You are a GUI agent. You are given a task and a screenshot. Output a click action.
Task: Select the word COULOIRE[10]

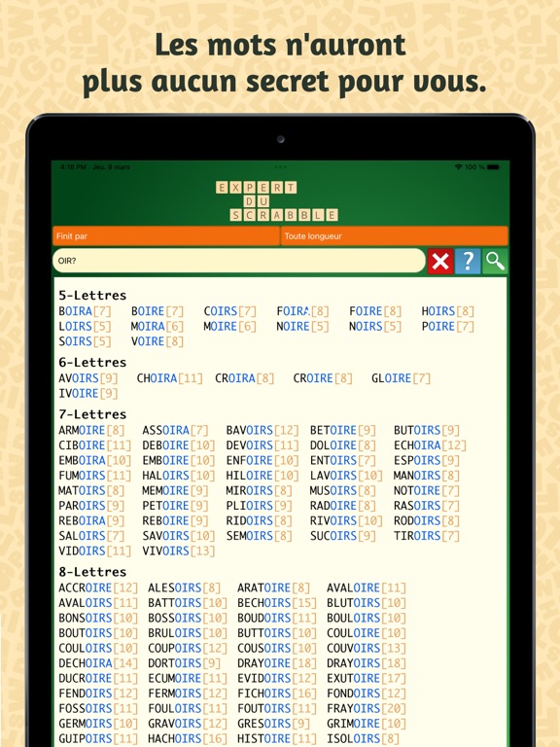coord(367,633)
